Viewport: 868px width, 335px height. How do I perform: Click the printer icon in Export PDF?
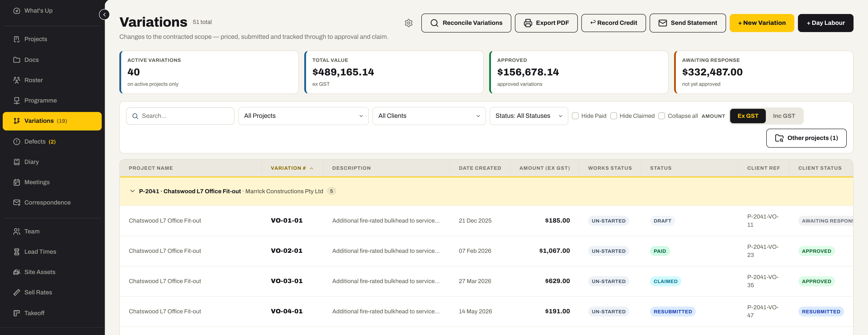(528, 23)
